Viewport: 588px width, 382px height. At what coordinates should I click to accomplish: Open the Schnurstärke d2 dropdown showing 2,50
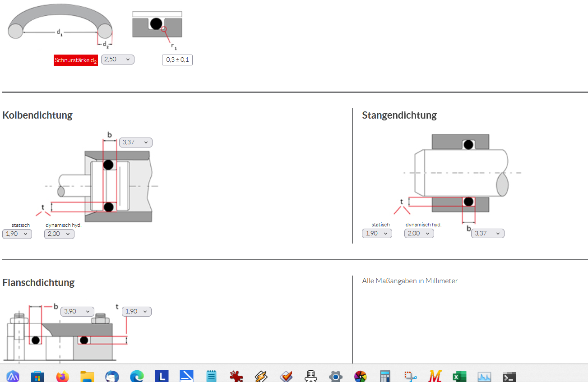pyautogui.click(x=118, y=60)
